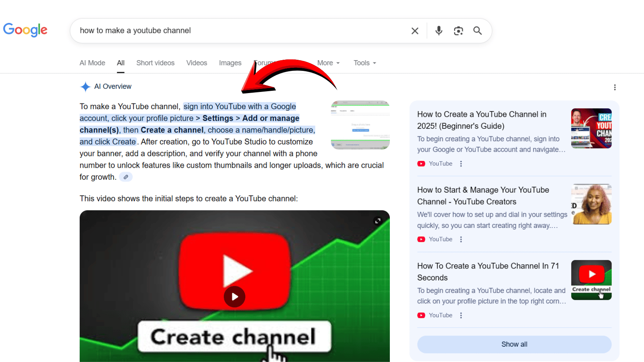Expand the More dropdown
The image size is (644, 362).
coord(329,63)
